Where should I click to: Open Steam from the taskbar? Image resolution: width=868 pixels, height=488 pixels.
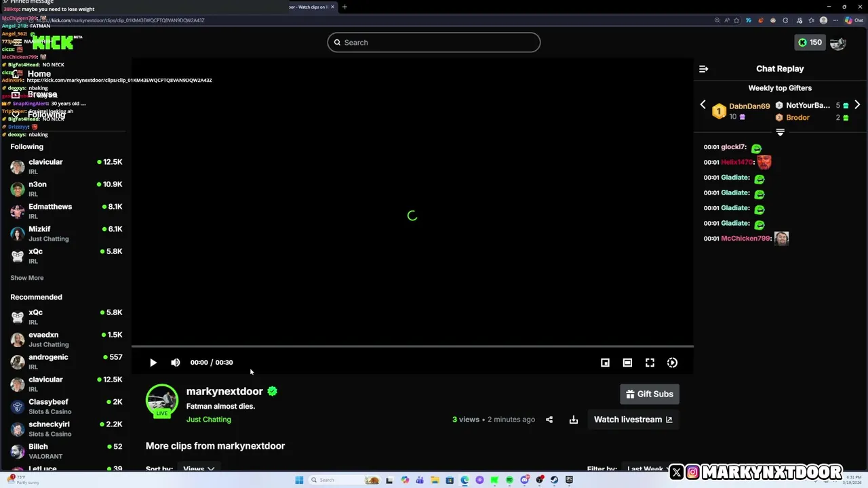click(554, 480)
